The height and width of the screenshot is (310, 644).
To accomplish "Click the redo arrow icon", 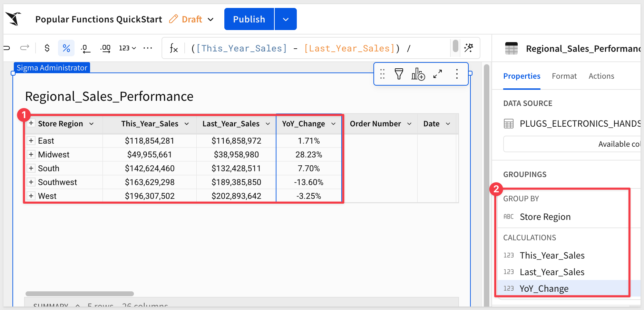I will click(x=25, y=48).
